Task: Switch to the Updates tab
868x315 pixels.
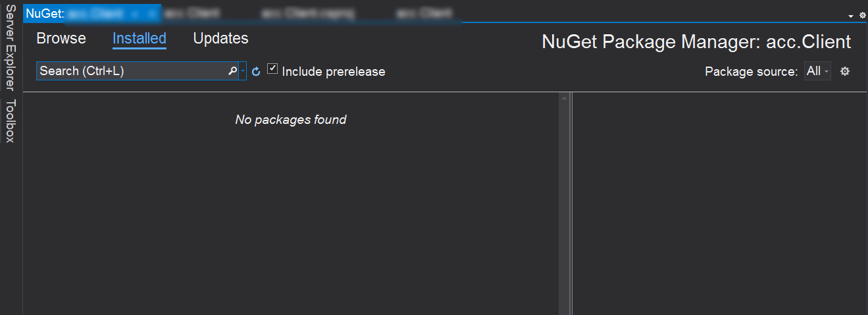Action: point(220,38)
